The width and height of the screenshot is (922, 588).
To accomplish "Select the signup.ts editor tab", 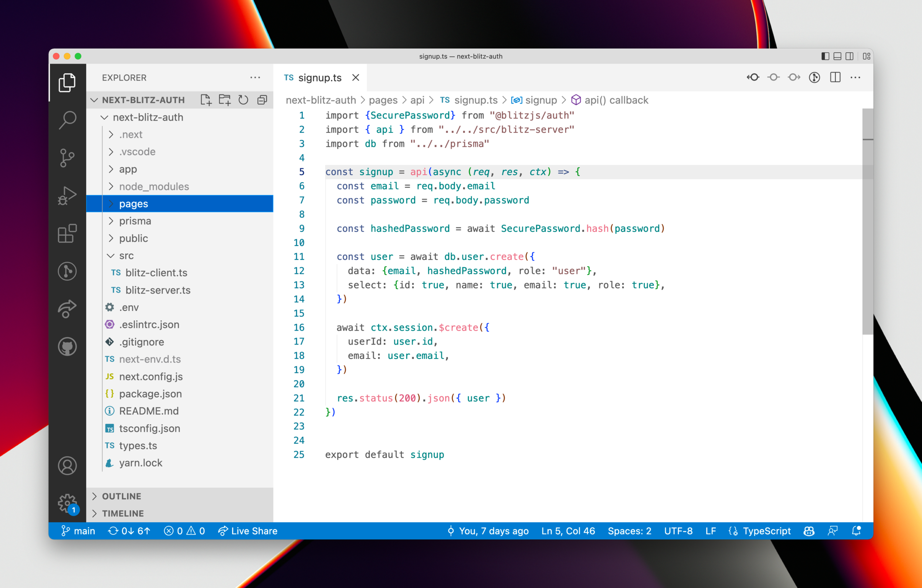I will [319, 78].
